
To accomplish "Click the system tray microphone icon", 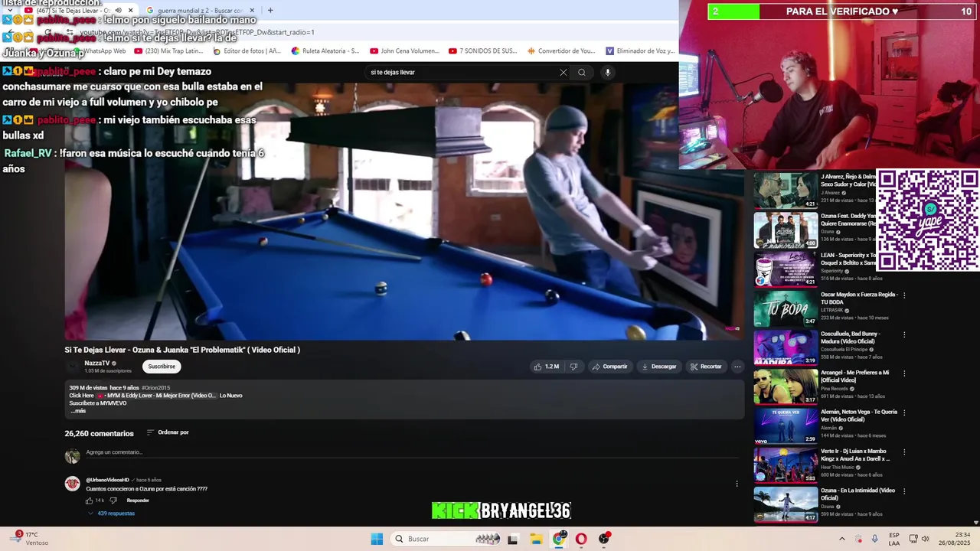I will click(x=875, y=539).
